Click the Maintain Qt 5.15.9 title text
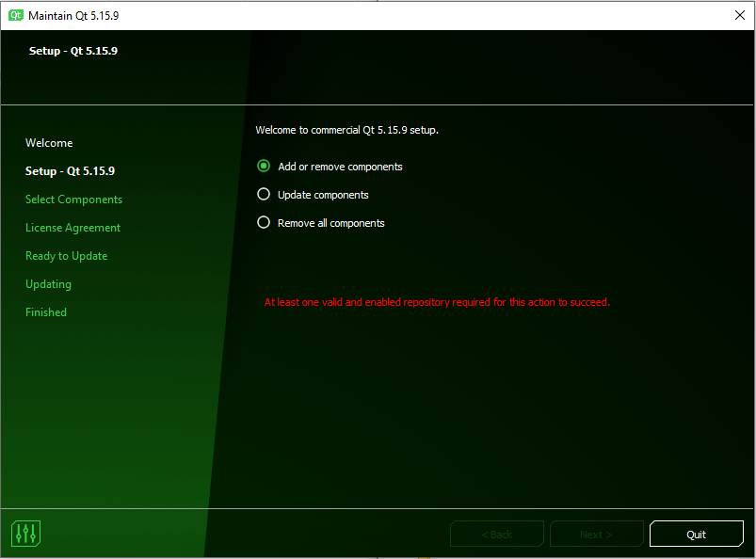Viewport: 756px width, 559px height. point(73,16)
